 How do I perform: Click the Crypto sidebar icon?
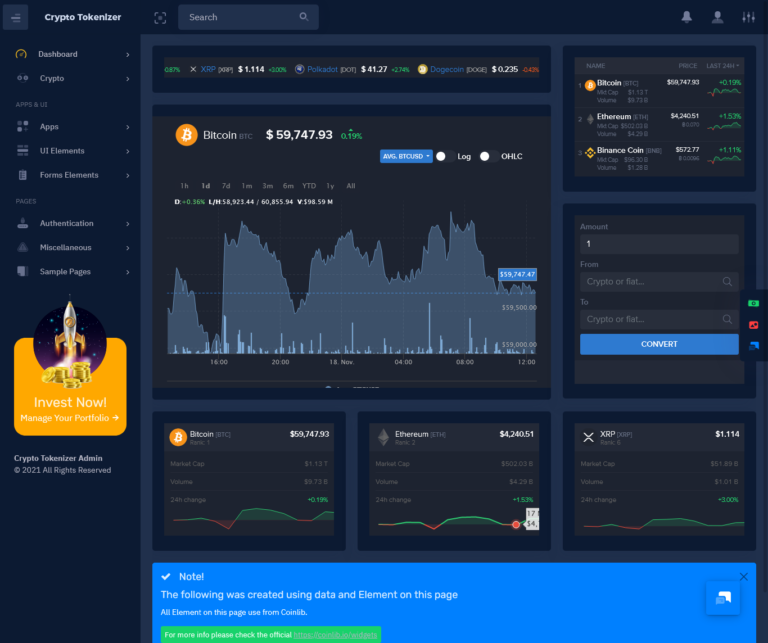click(x=23, y=78)
